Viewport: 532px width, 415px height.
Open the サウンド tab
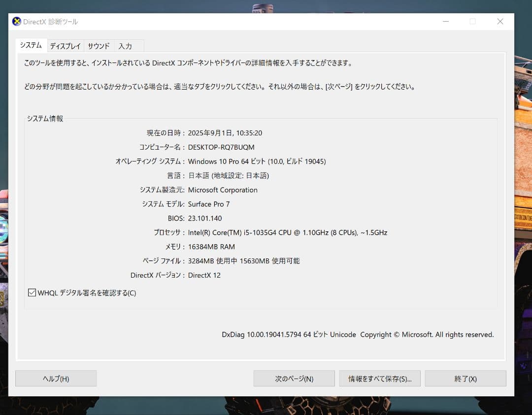pos(98,46)
